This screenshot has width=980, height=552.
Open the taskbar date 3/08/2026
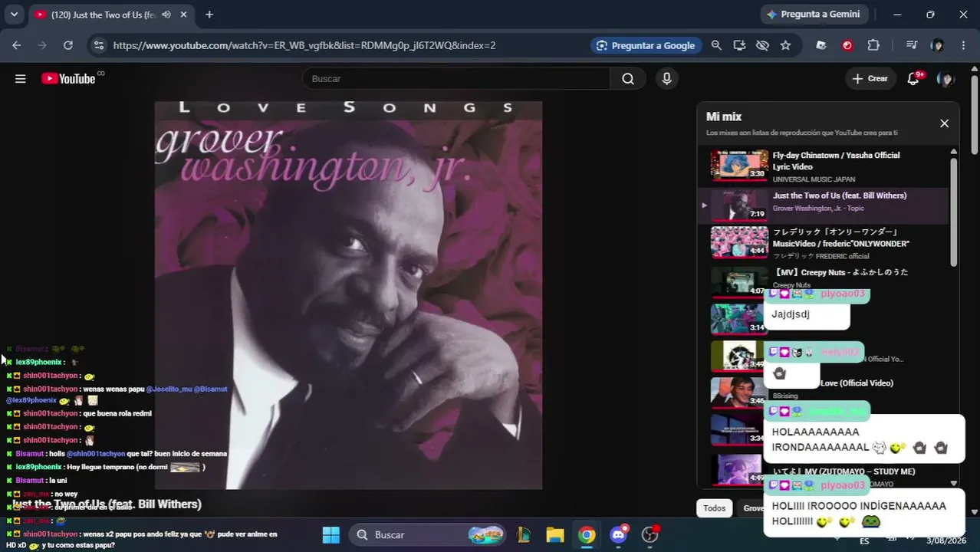coord(946,540)
